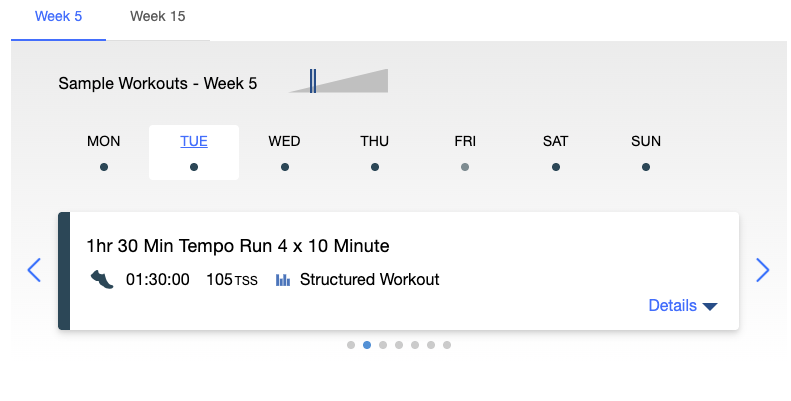Image resolution: width=791 pixels, height=401 pixels.
Task: Advance to next workout with right arrow
Action: pyautogui.click(x=763, y=270)
